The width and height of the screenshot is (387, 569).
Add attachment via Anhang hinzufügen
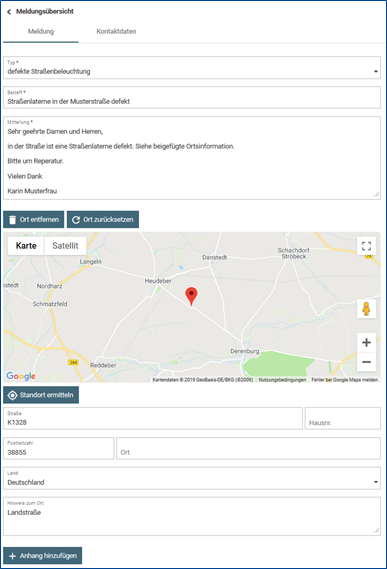tap(42, 556)
